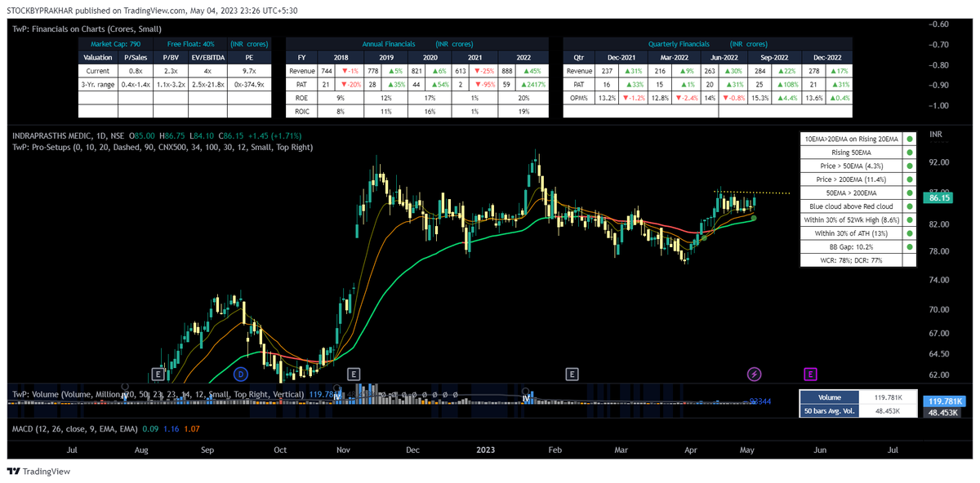Click the Quarterly Financials heading
Viewport: 980px width, 483px height.
pos(679,44)
